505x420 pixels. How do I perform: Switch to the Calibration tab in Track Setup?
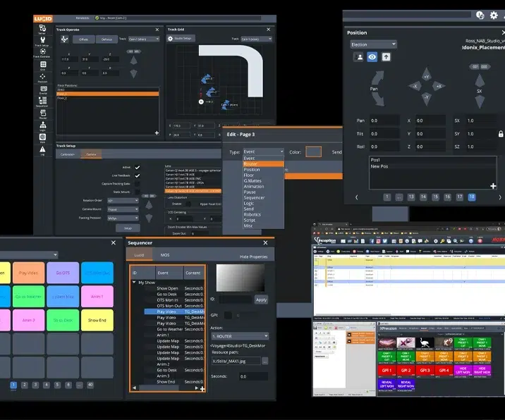[67, 154]
